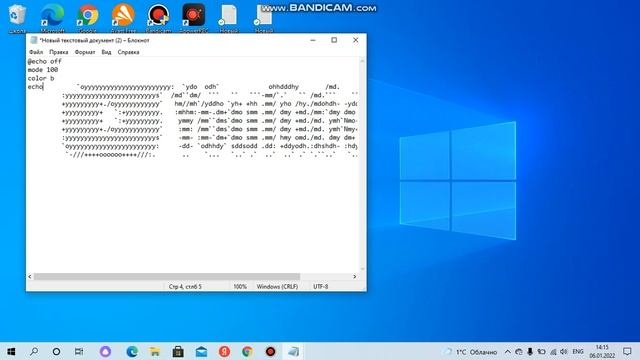Minimize the Notepad window
Image resolution: width=640 pixels, height=360 pixels.
[313, 40]
